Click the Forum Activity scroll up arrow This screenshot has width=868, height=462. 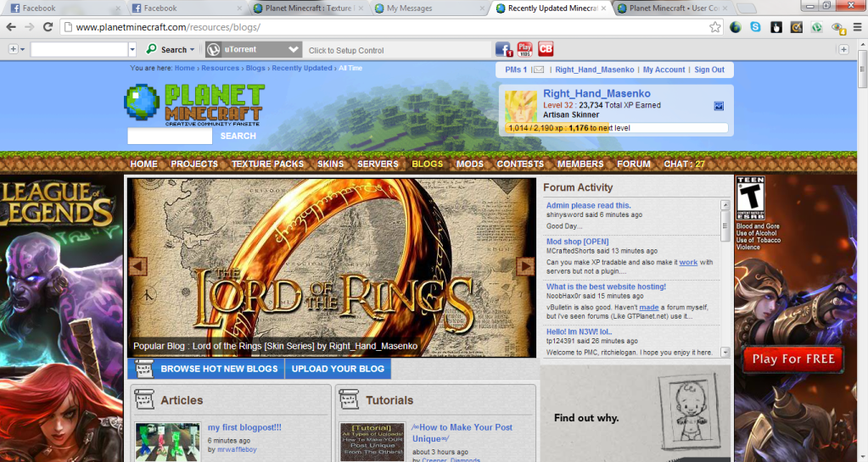tap(725, 204)
